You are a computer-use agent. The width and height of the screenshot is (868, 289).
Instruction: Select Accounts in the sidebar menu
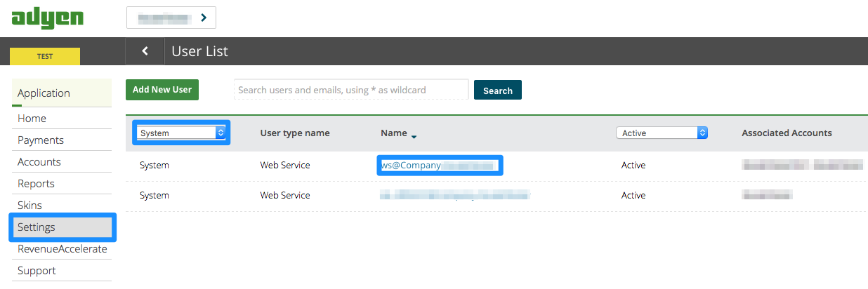tap(39, 162)
